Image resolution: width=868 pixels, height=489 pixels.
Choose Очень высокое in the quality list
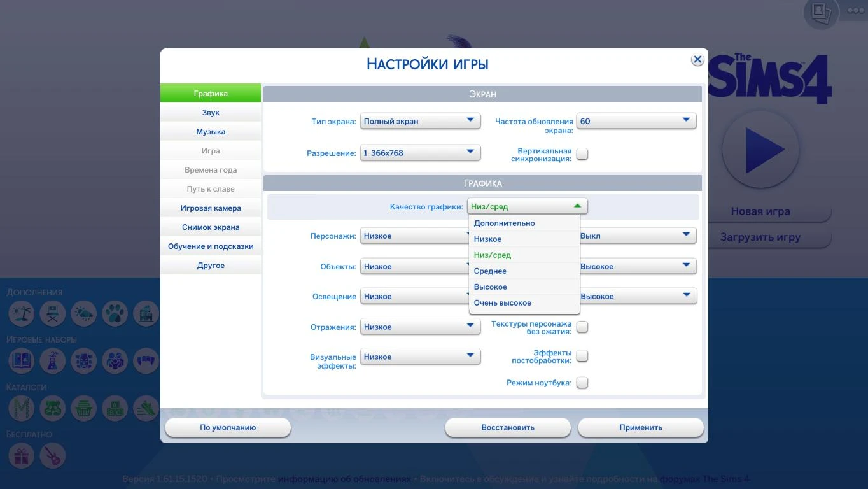point(503,303)
